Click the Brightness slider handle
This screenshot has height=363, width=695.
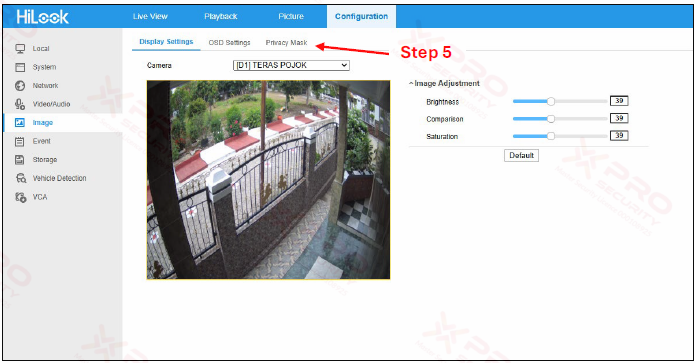[x=551, y=101]
